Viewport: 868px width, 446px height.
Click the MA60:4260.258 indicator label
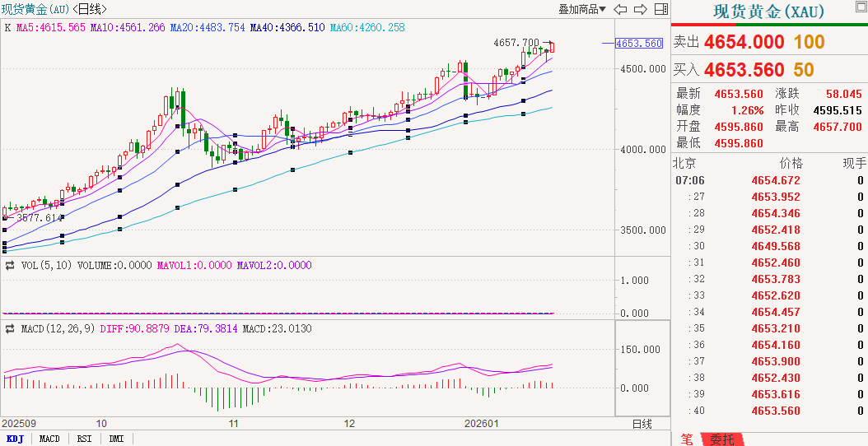[367, 27]
